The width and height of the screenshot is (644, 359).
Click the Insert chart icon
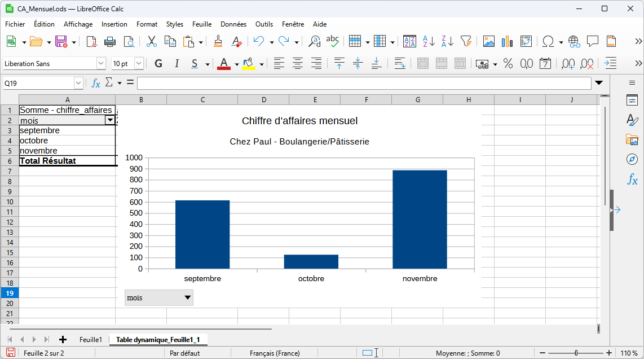coord(507,42)
